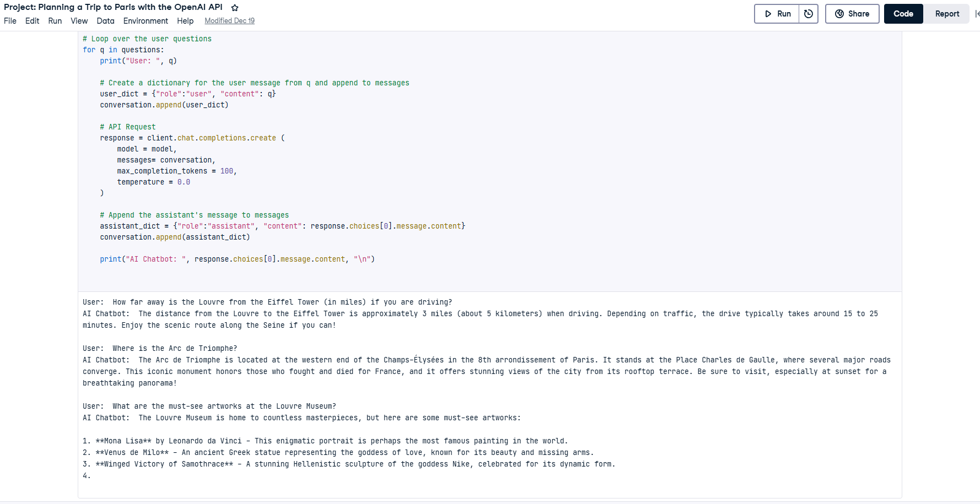Open the Edit menu
Viewport: 980px width, 504px height.
[x=32, y=21]
